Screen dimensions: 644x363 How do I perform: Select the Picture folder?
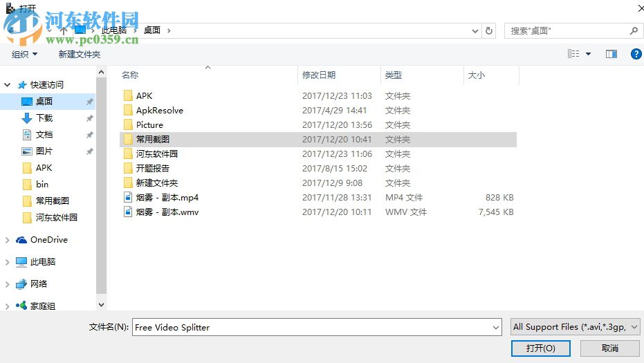[x=318, y=125]
